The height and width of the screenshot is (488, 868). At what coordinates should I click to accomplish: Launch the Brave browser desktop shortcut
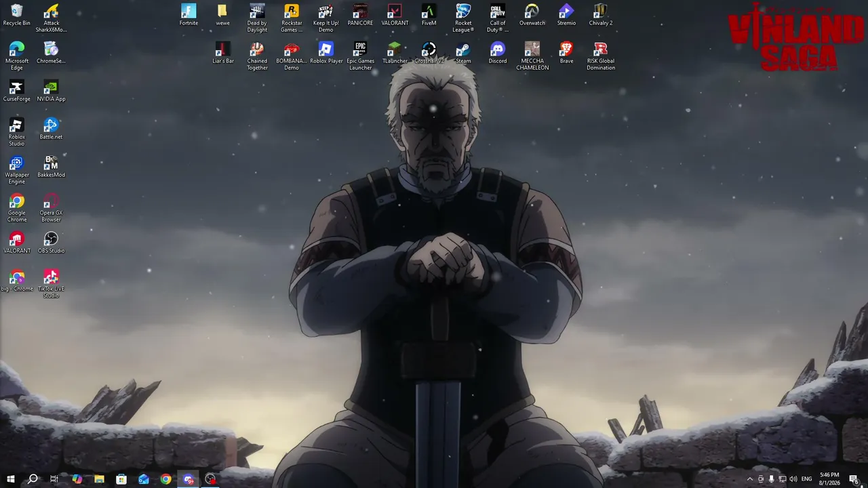[566, 53]
